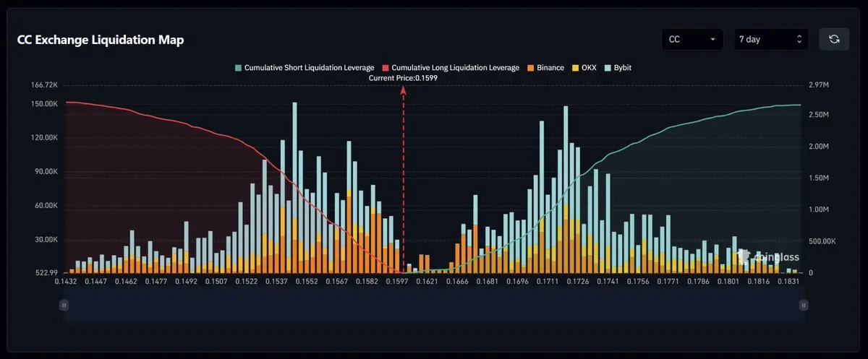Click the refresh icon button
This screenshot has width=868, height=359.
click(834, 39)
